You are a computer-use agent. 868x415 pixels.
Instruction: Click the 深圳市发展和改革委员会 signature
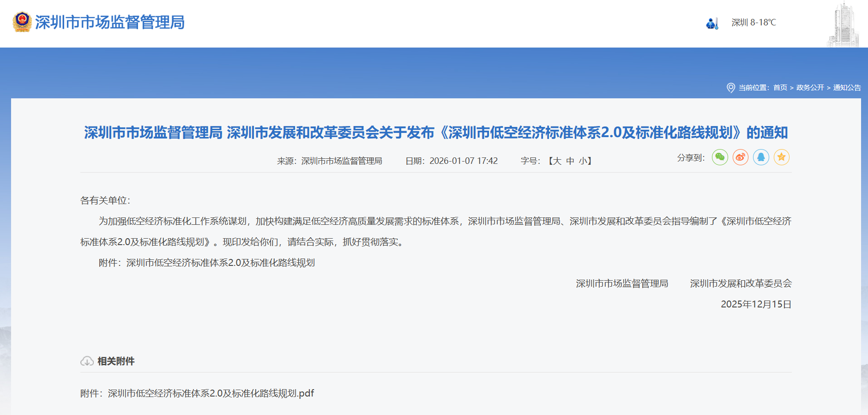(741, 283)
